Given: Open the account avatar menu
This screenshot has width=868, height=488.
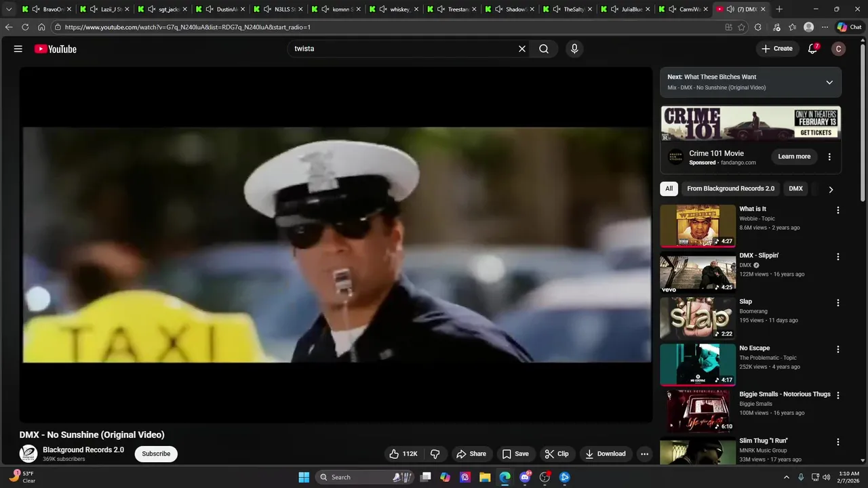Looking at the screenshot, I should (839, 49).
